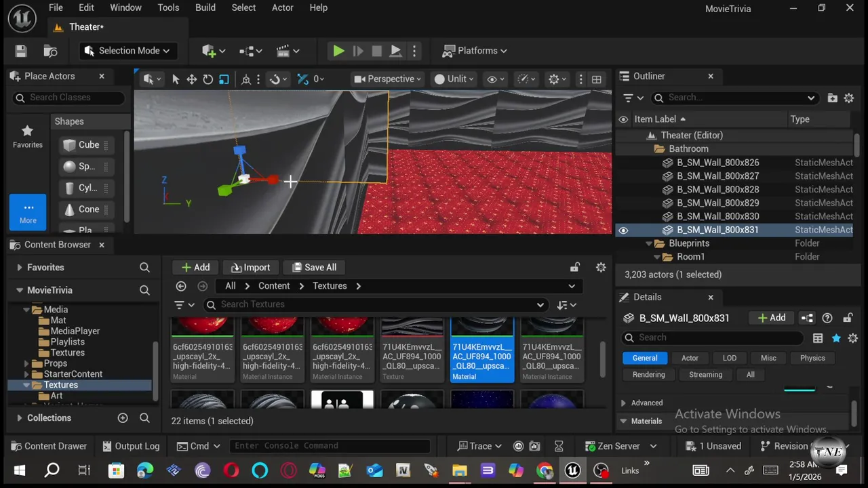Open the sort options icon in Content Browser
868x488 pixels.
pos(566,304)
